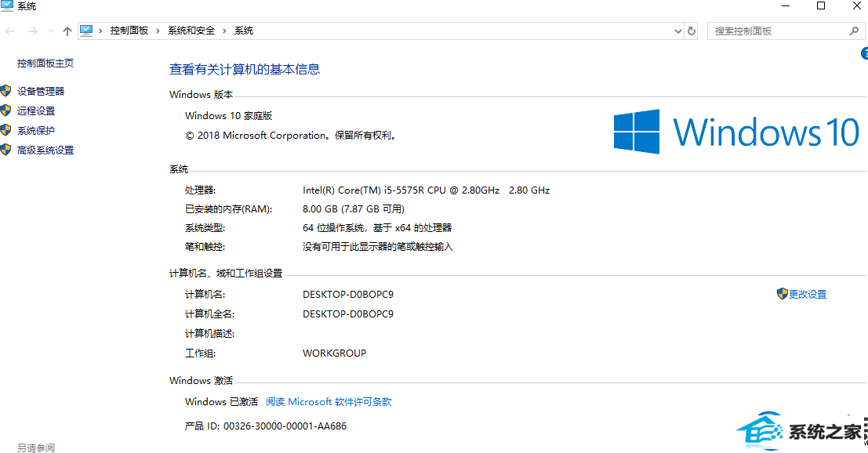This screenshot has width=868, height=453.
Task: Click the System window title icon
Action: coord(6,5)
